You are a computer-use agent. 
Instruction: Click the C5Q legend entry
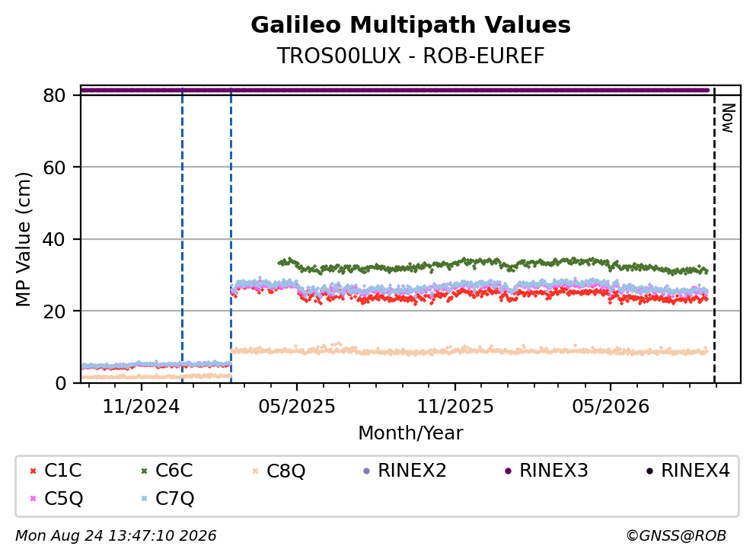pos(56,498)
